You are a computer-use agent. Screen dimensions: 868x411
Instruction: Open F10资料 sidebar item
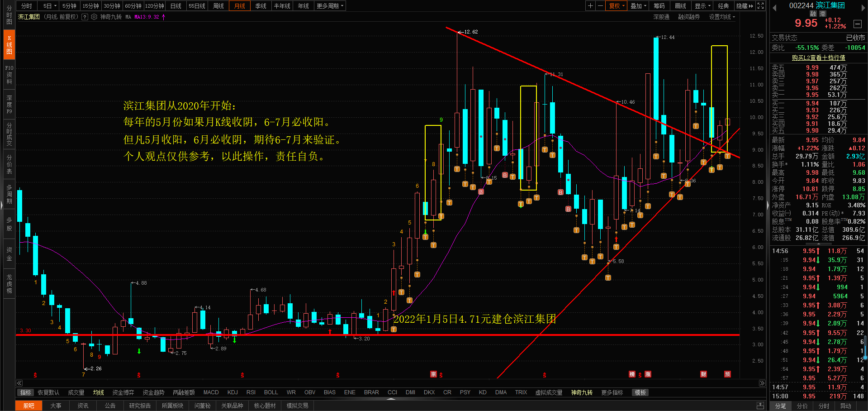click(9, 75)
